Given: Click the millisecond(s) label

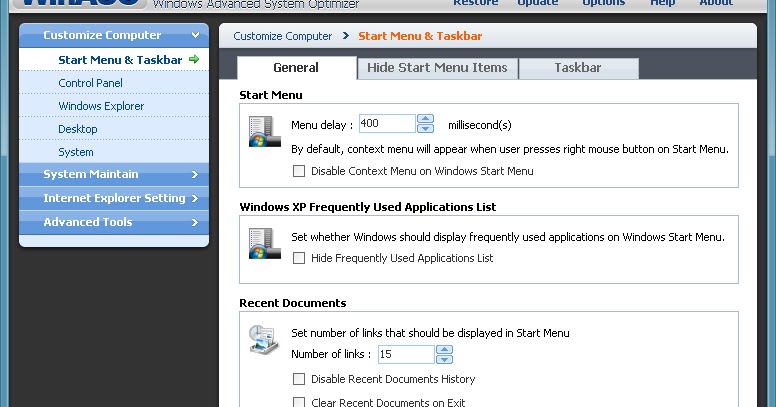Looking at the screenshot, I should pos(480,125).
